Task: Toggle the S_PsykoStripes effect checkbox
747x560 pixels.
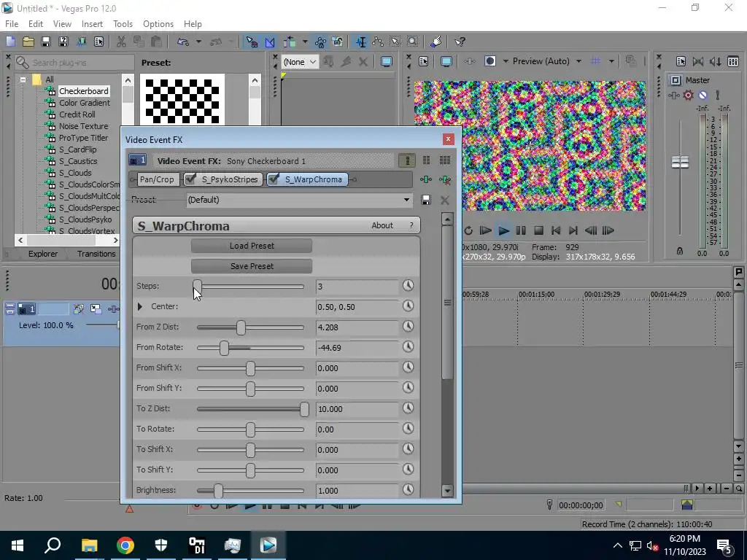Action: coord(190,179)
